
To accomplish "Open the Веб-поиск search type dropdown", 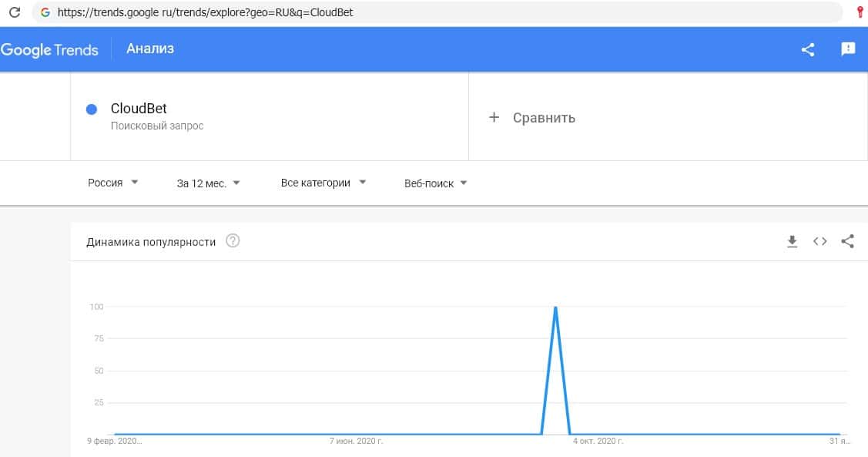I will [x=435, y=183].
